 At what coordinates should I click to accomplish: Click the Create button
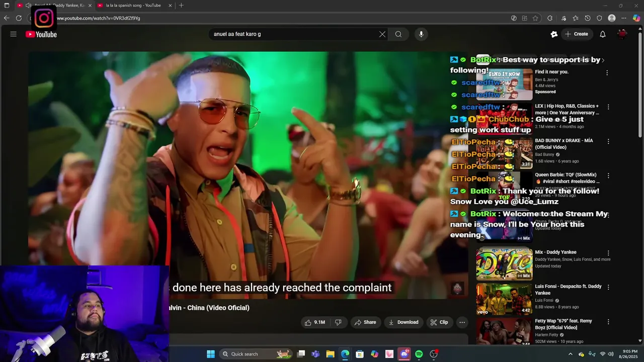(577, 34)
